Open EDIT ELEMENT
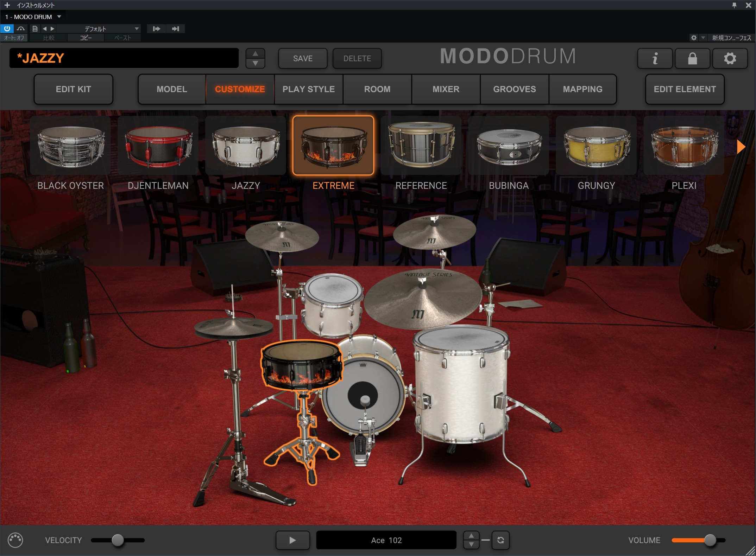The width and height of the screenshot is (756, 556). 685,89
